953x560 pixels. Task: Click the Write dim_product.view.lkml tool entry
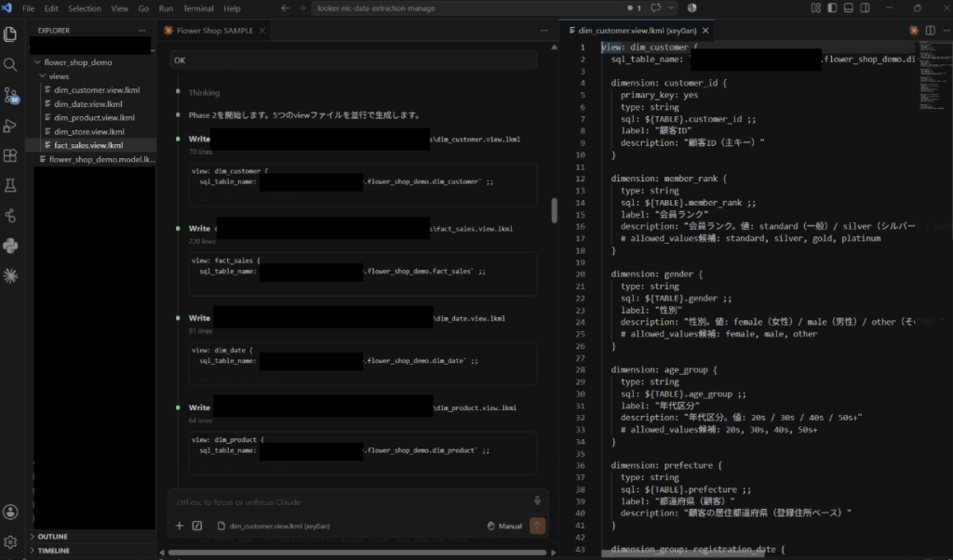tap(353, 407)
